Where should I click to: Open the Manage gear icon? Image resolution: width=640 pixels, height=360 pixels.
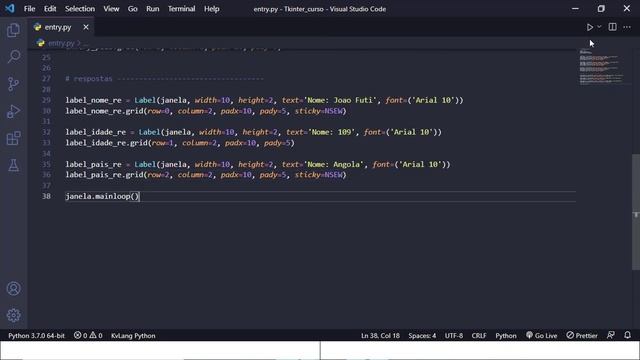pos(13,315)
